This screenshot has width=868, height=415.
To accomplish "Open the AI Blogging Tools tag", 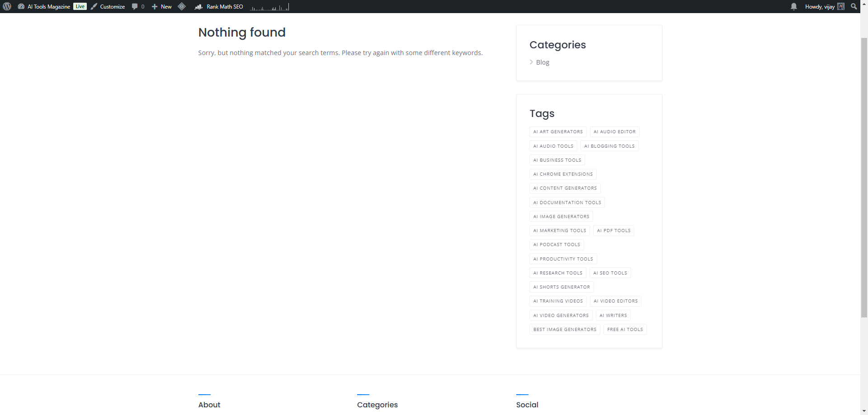I will (609, 146).
